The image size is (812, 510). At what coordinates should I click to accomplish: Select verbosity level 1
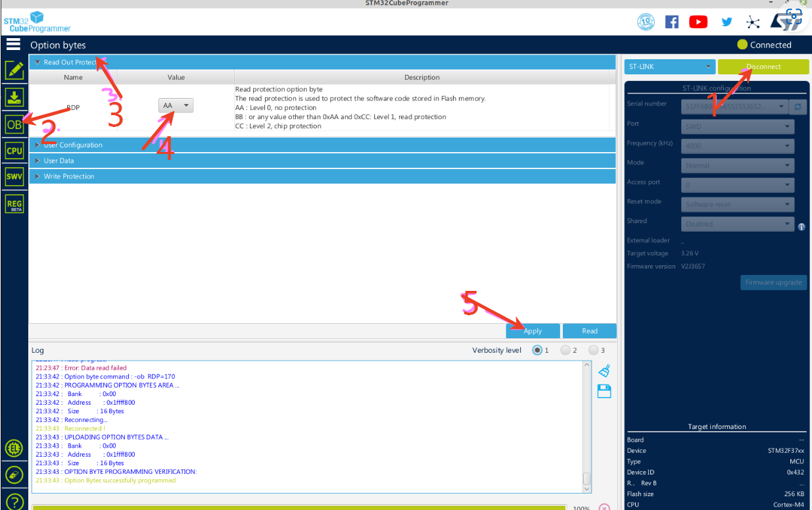[538, 350]
